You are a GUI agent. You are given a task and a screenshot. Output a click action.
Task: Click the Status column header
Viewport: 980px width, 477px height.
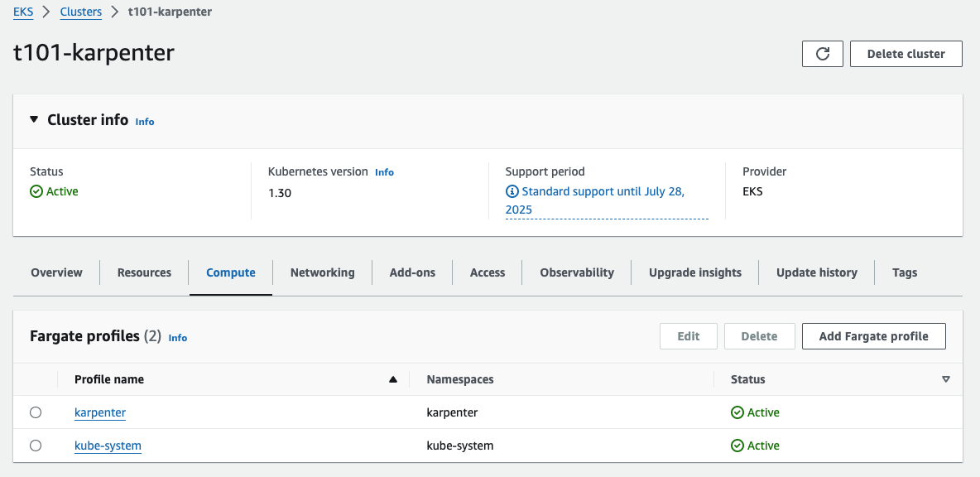click(747, 379)
